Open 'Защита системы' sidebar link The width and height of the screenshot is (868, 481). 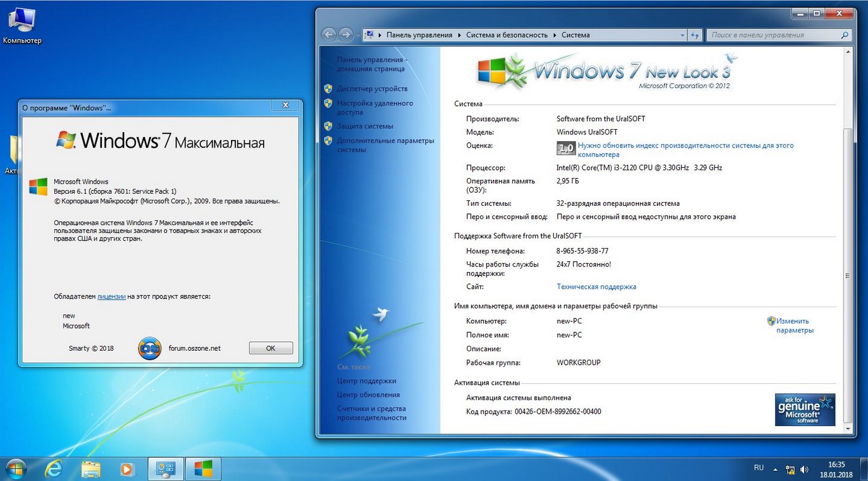tap(365, 126)
